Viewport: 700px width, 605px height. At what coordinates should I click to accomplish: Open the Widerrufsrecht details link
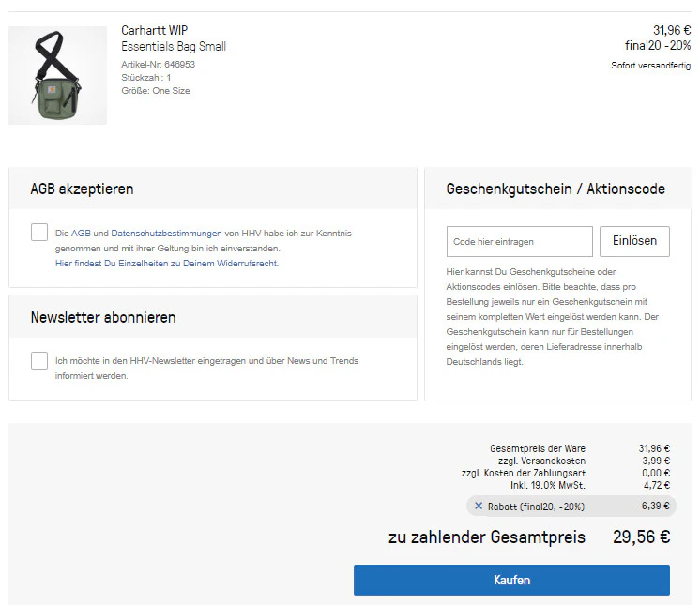(x=166, y=264)
